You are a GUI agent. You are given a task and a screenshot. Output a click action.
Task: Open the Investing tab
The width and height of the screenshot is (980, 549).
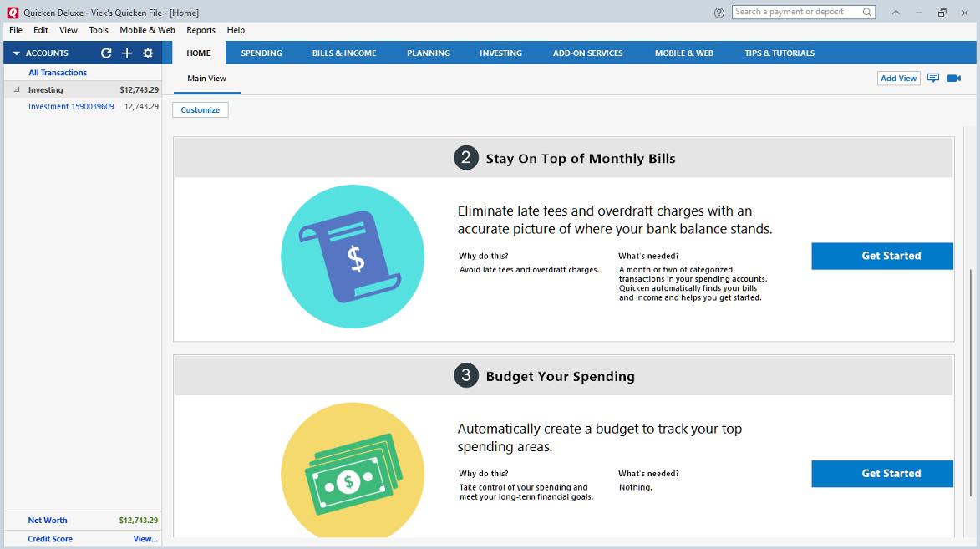pyautogui.click(x=500, y=53)
